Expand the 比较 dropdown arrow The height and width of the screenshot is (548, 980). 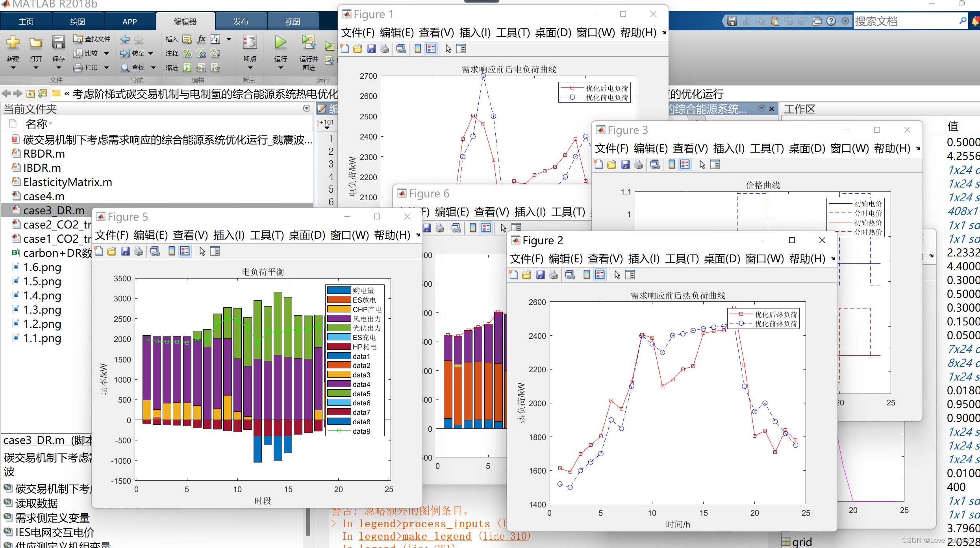(x=106, y=53)
